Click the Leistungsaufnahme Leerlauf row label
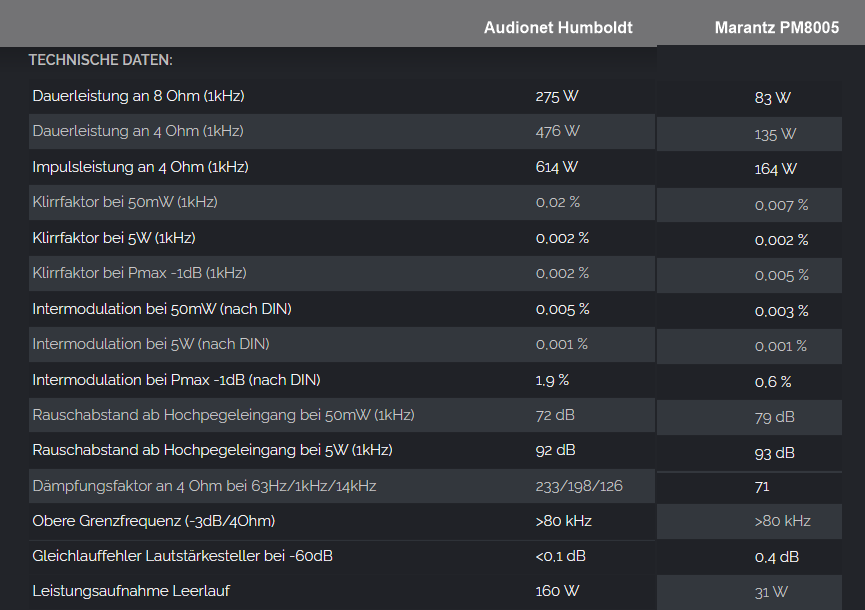Image resolution: width=865 pixels, height=610 pixels. click(131, 591)
